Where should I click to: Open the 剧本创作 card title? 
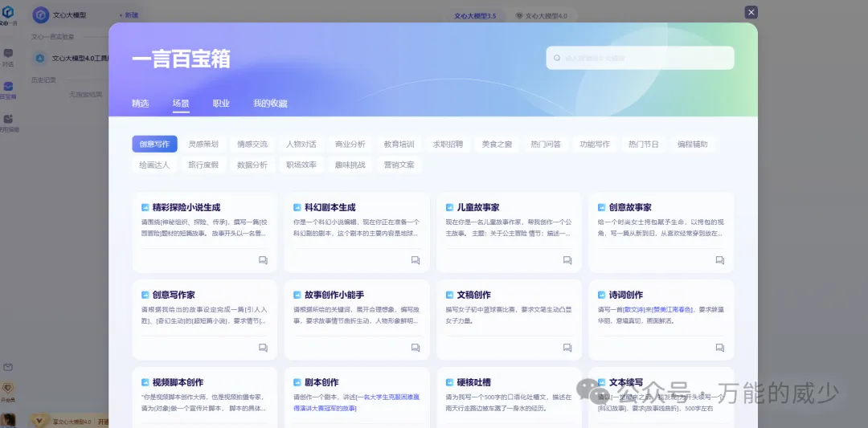pos(321,382)
